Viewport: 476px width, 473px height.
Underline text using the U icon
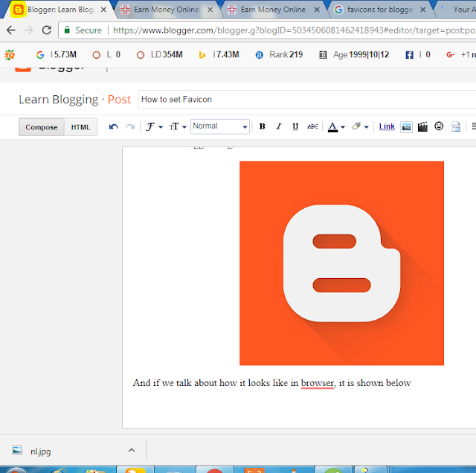pyautogui.click(x=295, y=127)
